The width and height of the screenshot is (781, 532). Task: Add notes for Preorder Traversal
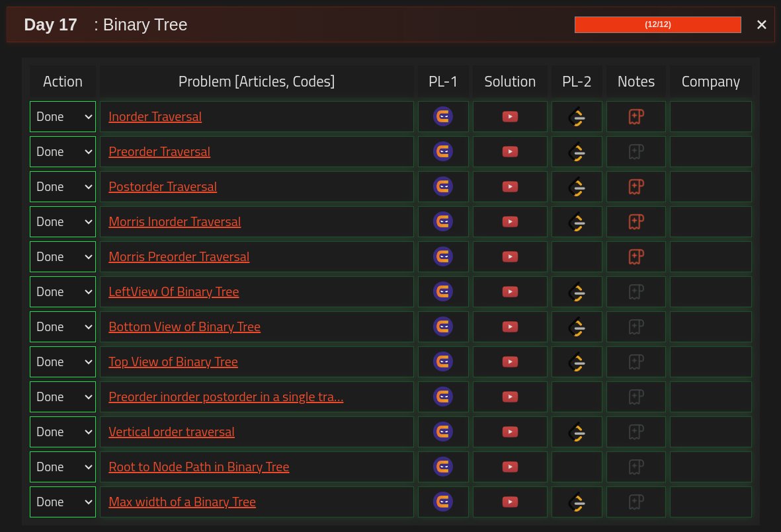[x=636, y=152]
